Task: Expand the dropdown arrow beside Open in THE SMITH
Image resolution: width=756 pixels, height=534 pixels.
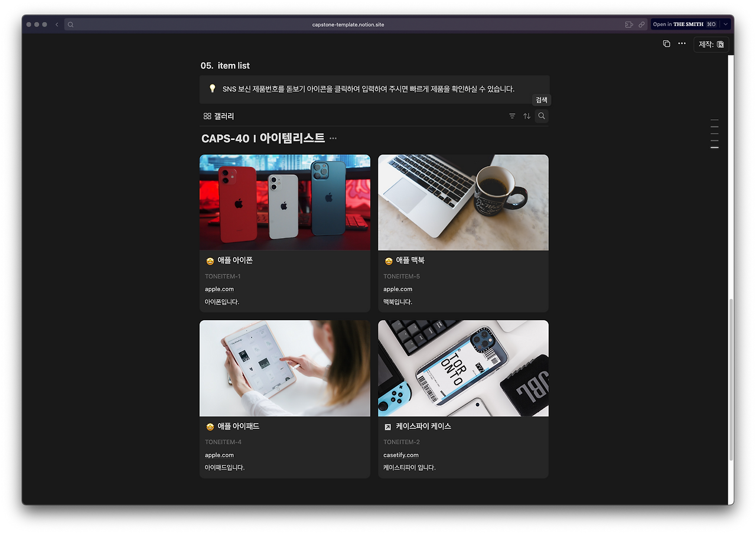Action: point(726,24)
